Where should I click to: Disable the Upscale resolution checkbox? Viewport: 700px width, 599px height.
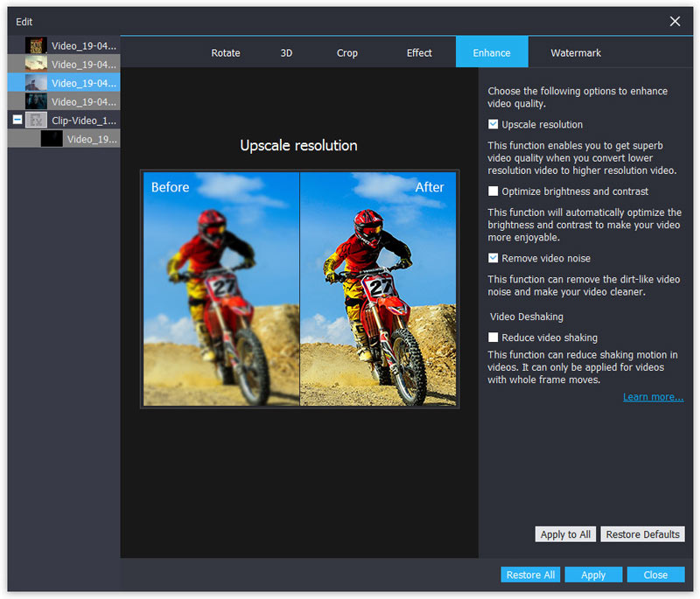coord(493,125)
